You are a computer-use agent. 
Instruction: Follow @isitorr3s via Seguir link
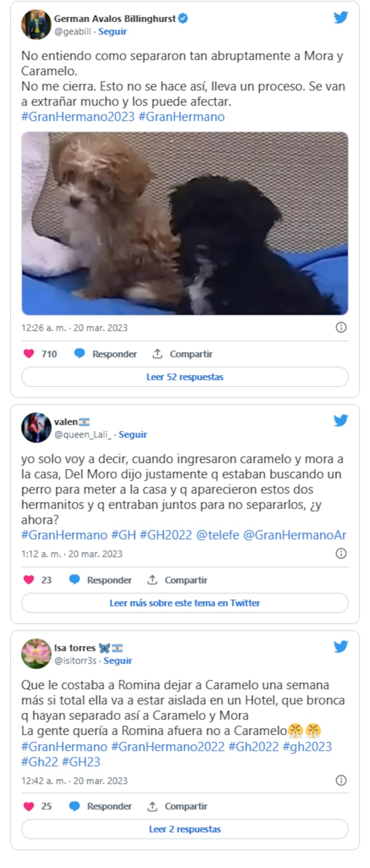pyautogui.click(x=118, y=661)
